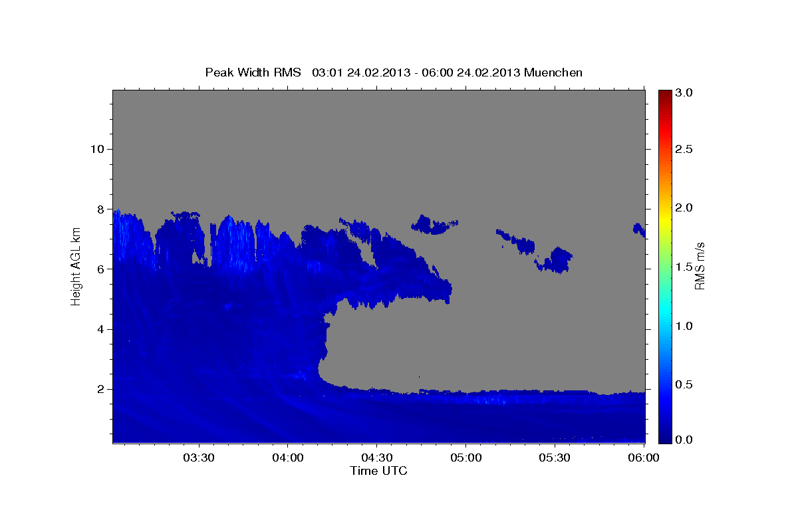798x532 pixels.
Task: Select the '04:00' time axis label
Action: coord(287,458)
